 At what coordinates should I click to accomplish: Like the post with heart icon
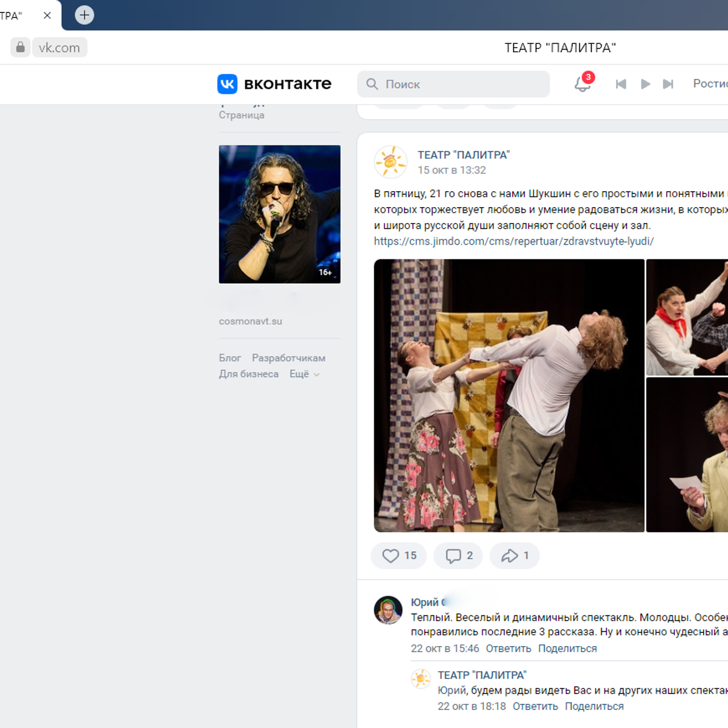[399, 556]
